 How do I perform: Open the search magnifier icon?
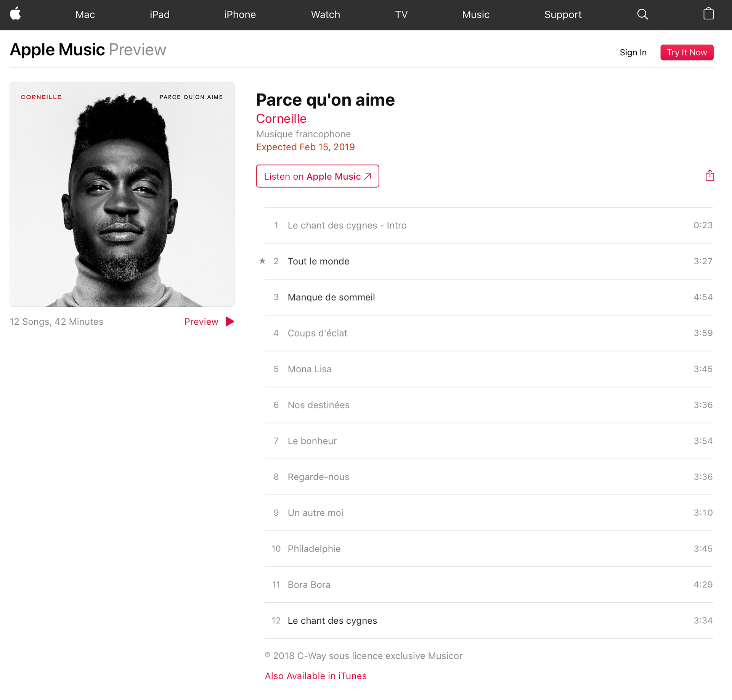(642, 14)
